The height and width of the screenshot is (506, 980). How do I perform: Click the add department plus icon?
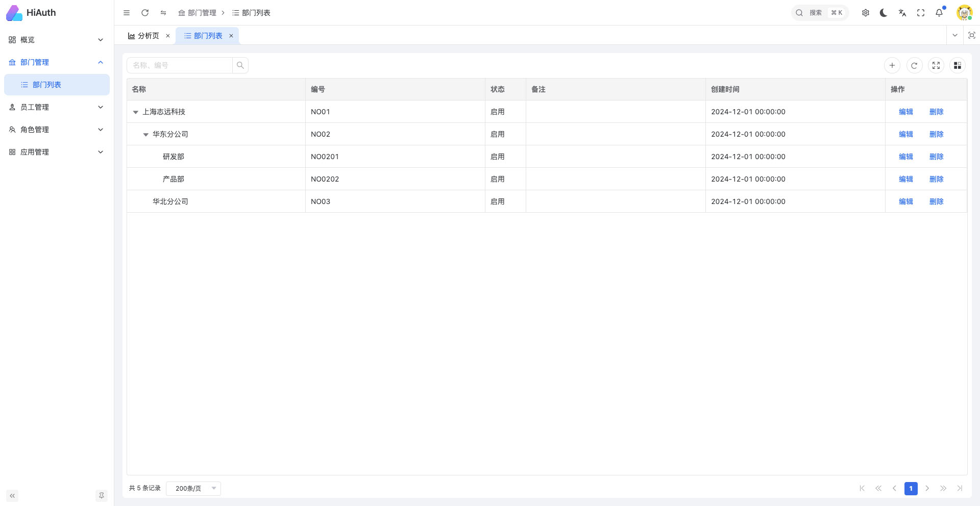point(892,65)
